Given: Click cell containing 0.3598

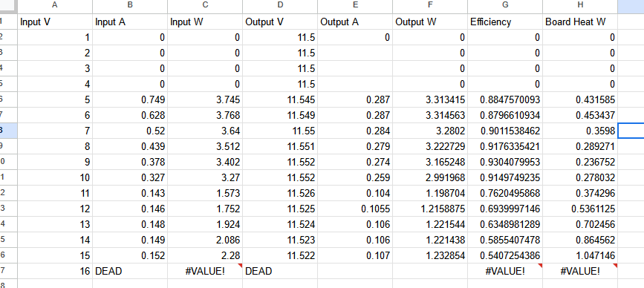Looking at the screenshot, I should 580,131.
